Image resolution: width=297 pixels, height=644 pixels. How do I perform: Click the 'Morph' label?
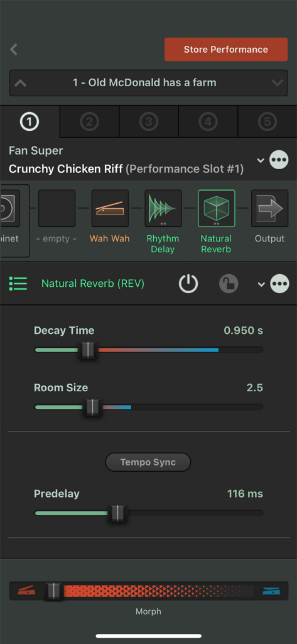[148, 611]
